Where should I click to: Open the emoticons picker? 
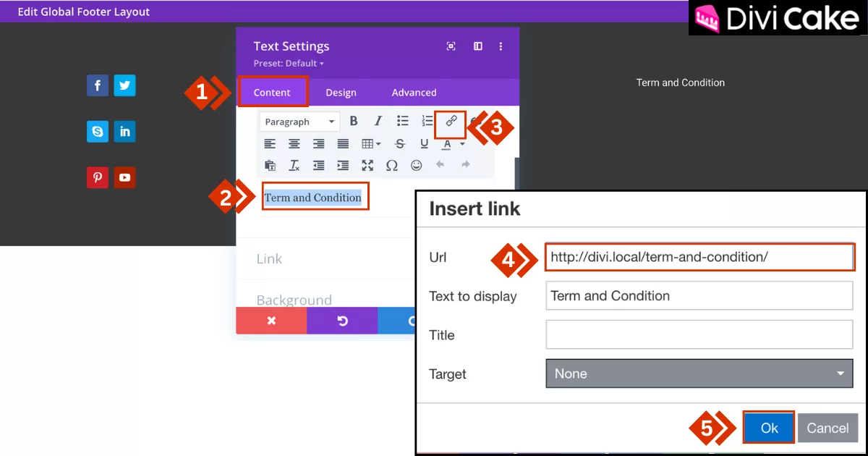click(416, 165)
